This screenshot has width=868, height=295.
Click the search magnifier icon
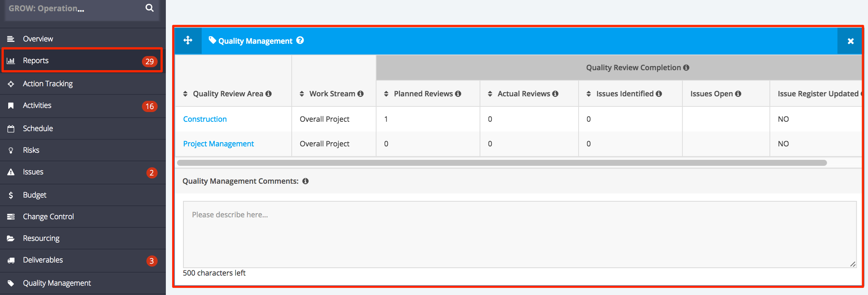(x=149, y=8)
